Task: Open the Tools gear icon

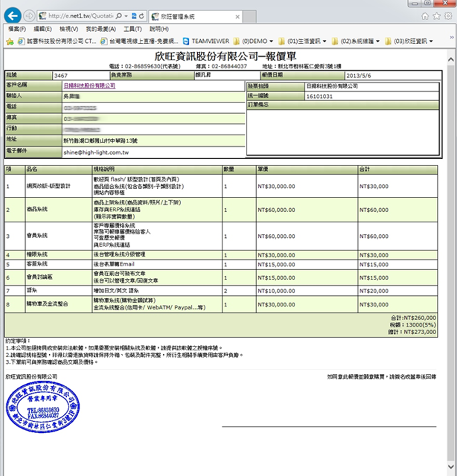Action: click(x=448, y=16)
